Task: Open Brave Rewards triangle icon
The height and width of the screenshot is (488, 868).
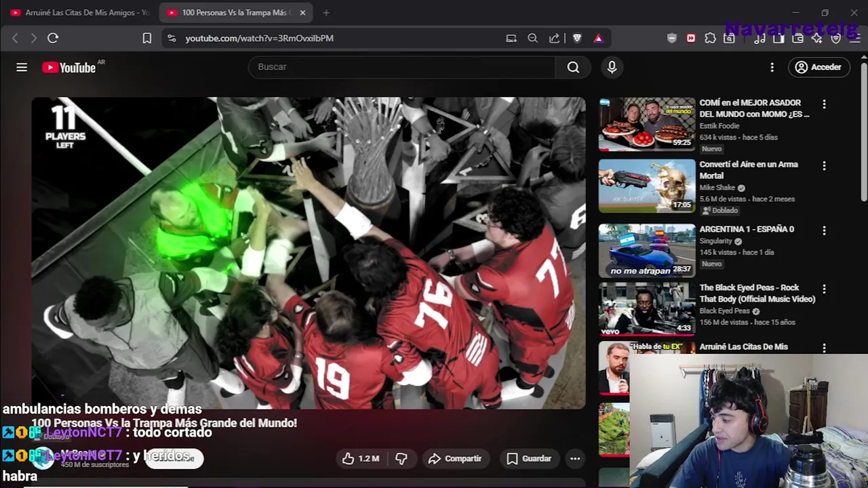Action: click(x=598, y=39)
